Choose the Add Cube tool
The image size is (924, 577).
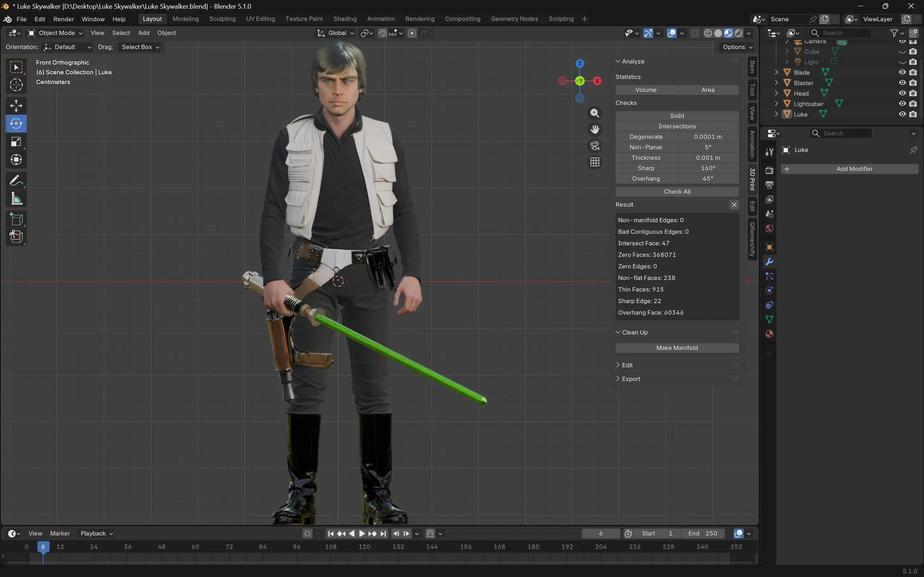[16, 219]
